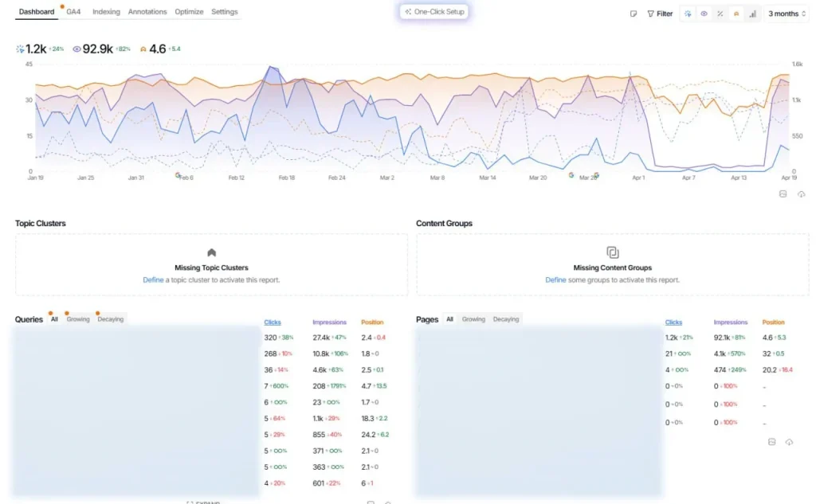Viewport: 816px width, 504px height.
Task: Toggle the clicks metric on the chart
Action: 688,14
